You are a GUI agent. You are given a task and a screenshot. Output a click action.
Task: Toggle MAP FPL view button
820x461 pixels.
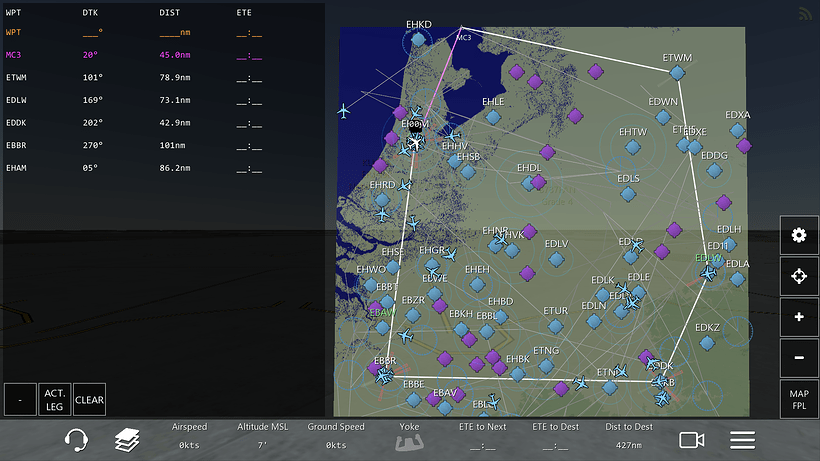(x=799, y=399)
